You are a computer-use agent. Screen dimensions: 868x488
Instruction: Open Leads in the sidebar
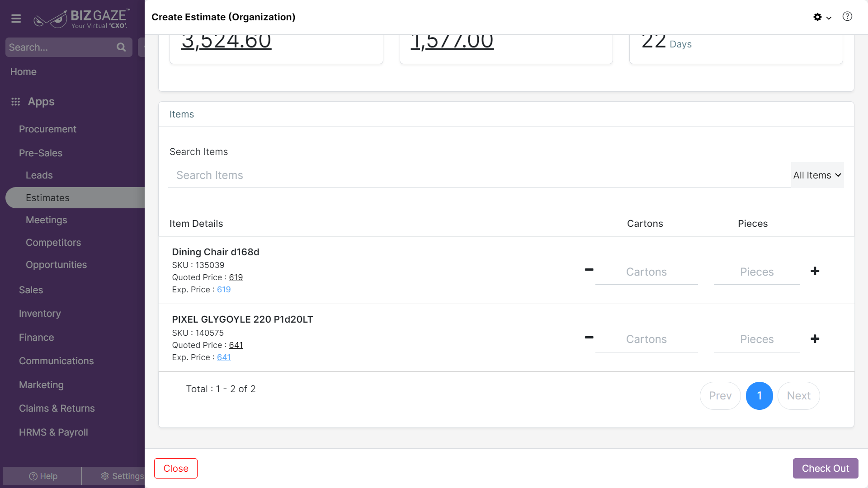pyautogui.click(x=39, y=175)
